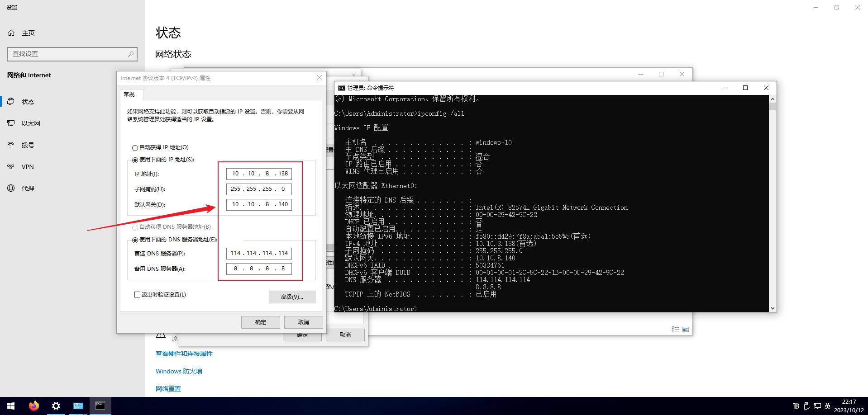Image resolution: width=868 pixels, height=415 pixels.
Task: Tick the 退出时验证设置 checkbox
Action: pos(137,294)
